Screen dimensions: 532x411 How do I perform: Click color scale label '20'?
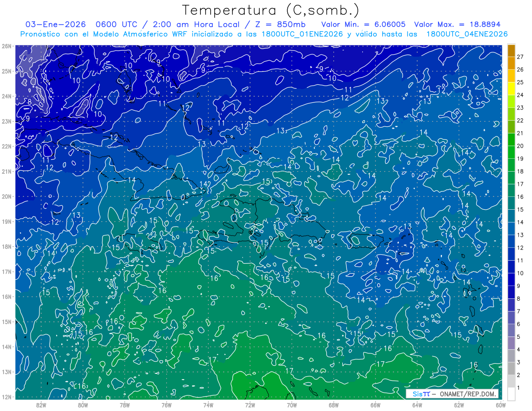[x=520, y=146]
